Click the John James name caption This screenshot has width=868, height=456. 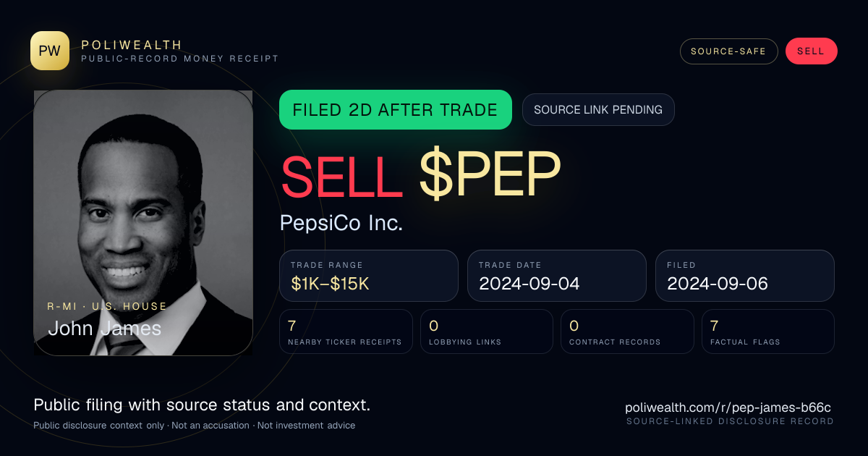tap(104, 328)
